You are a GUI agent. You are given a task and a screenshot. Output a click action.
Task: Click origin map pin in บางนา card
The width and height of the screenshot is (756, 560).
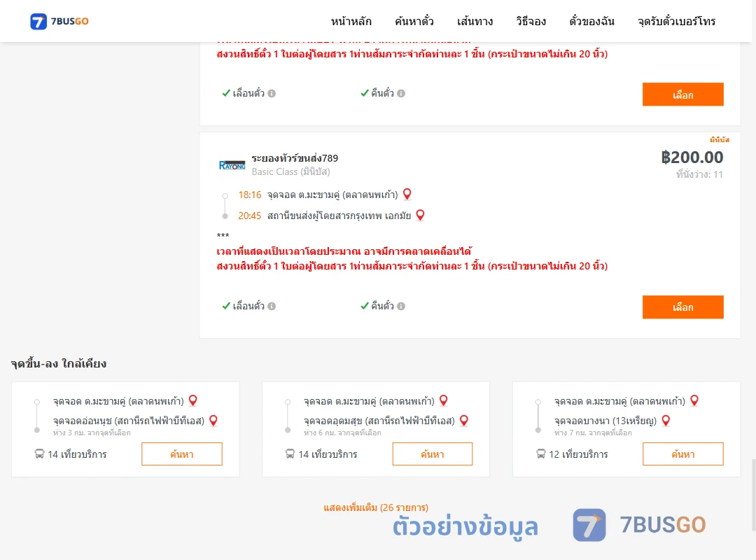pos(695,400)
